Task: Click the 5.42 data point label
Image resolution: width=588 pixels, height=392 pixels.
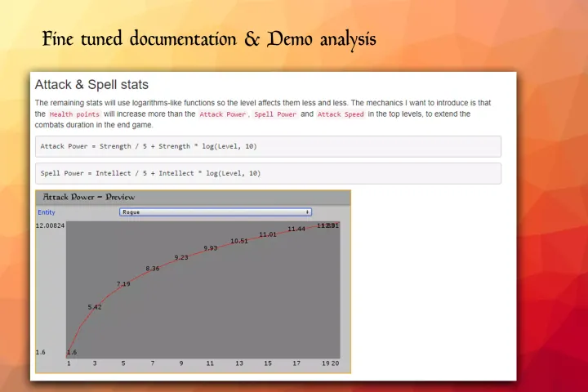Action: (x=95, y=307)
